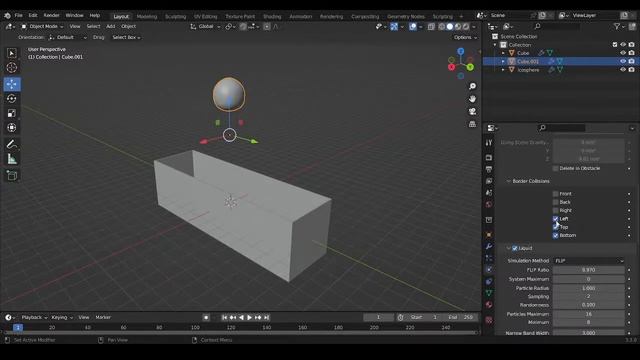
Task: Click the viewport pan hand icon
Action: coord(472,99)
